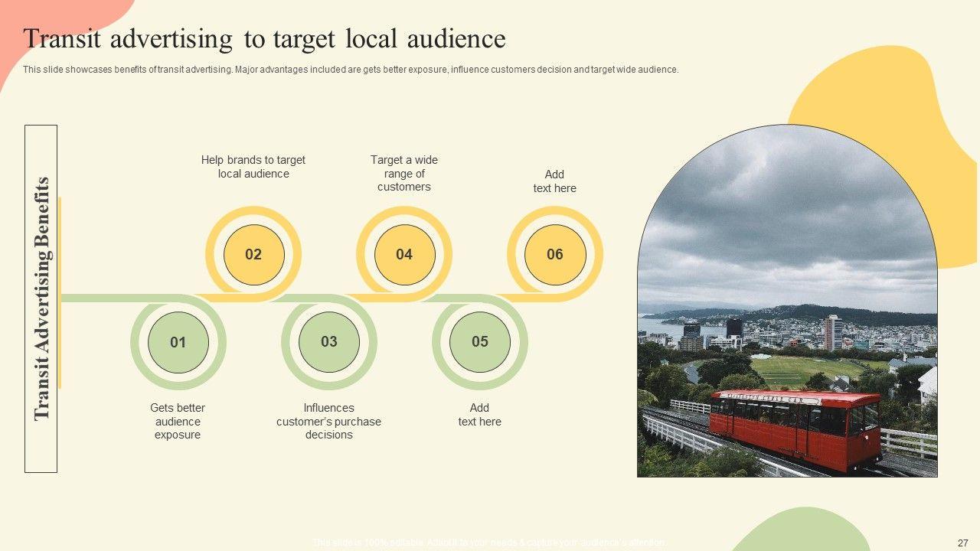Click 'Influences customer's purchase decisions' text
This screenshot has height=551, width=980.
328,421
